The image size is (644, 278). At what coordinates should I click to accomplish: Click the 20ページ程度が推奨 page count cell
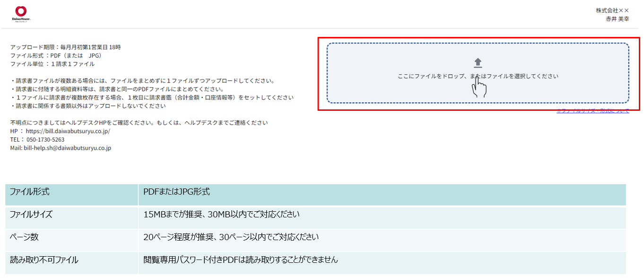(x=231, y=237)
